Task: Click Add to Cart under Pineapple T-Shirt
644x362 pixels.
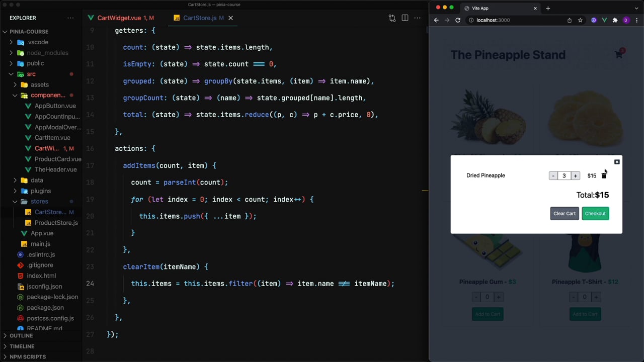Action: click(x=585, y=314)
